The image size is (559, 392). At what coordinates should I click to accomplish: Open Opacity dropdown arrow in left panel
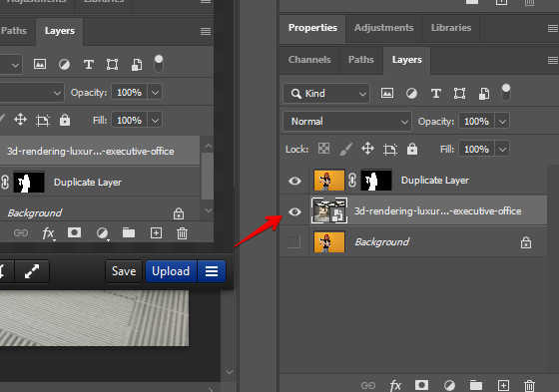tap(155, 93)
